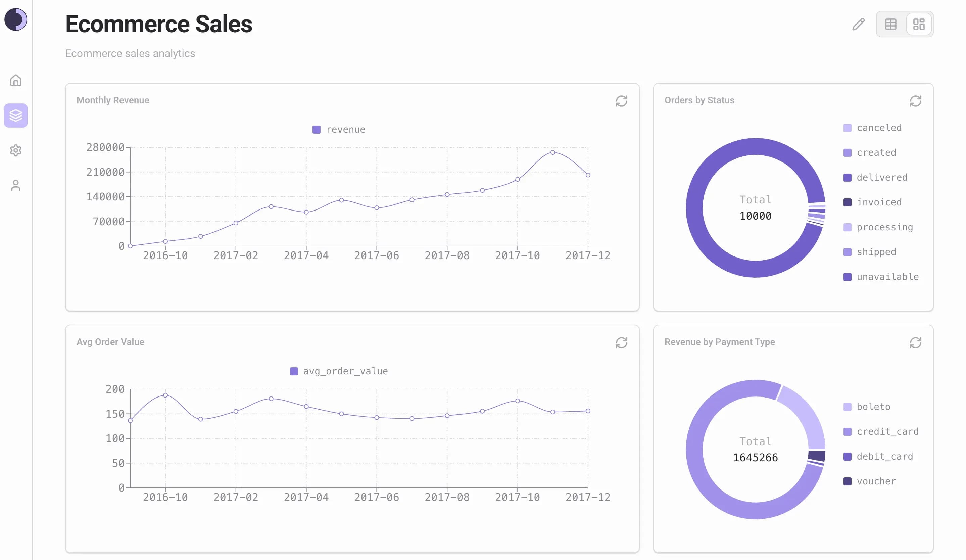The width and height of the screenshot is (966, 560).
Task: Click the app logo in the top-left corner
Action: [16, 18]
